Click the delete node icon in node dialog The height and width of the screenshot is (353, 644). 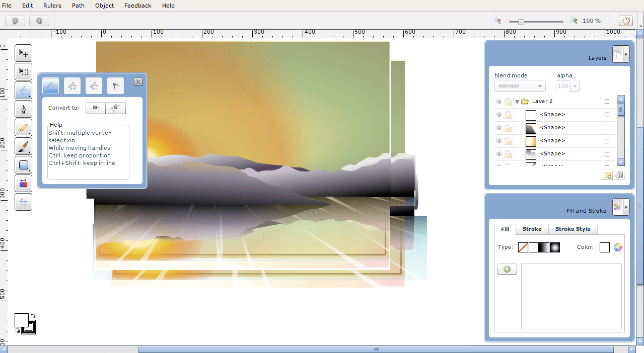click(94, 85)
